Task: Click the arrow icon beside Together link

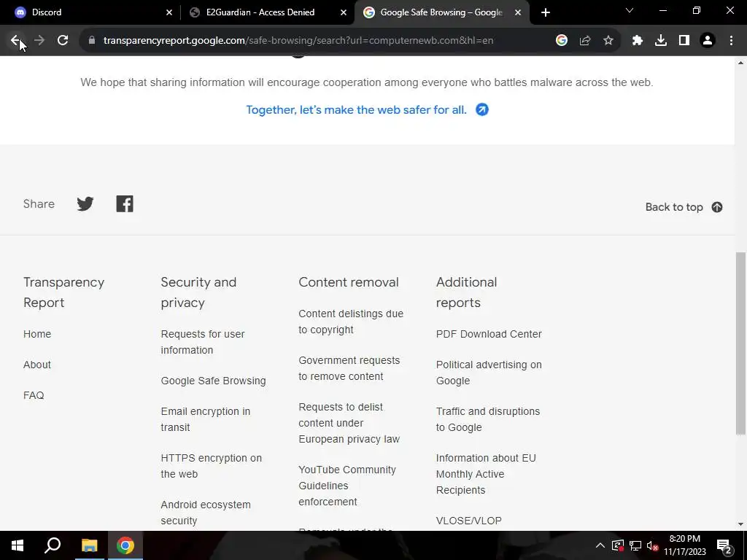Action: pyautogui.click(x=482, y=109)
